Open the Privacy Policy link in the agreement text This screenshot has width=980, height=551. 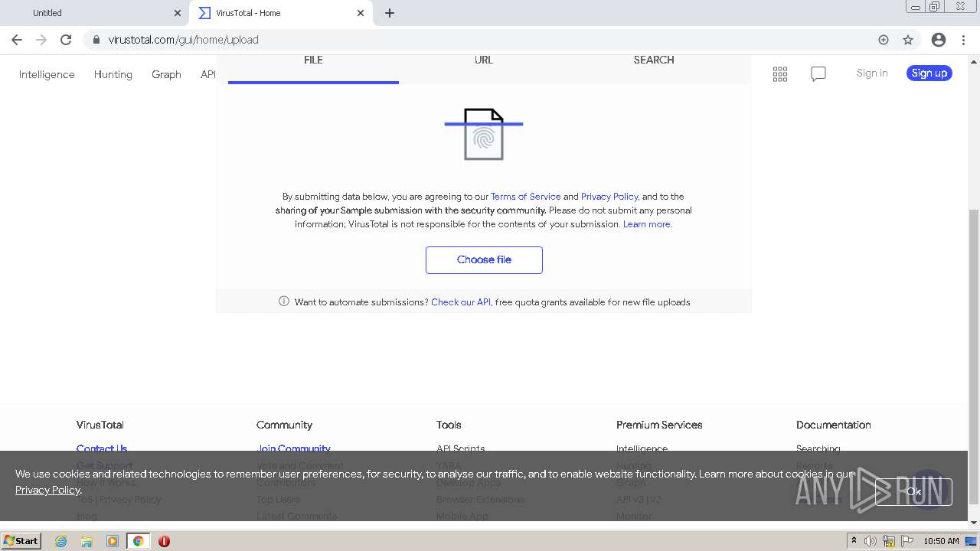(x=609, y=197)
